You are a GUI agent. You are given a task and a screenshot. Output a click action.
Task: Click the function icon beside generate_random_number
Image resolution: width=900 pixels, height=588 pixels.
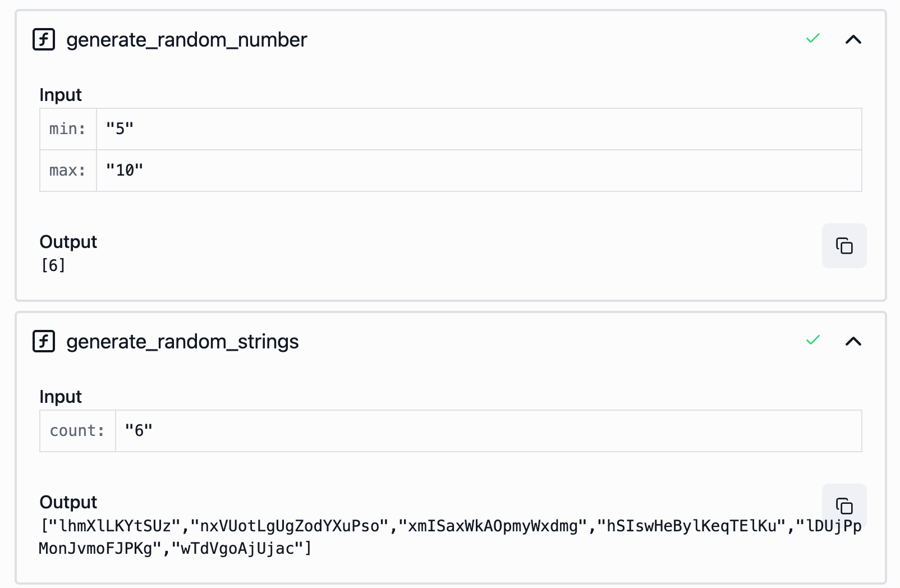[x=44, y=39]
